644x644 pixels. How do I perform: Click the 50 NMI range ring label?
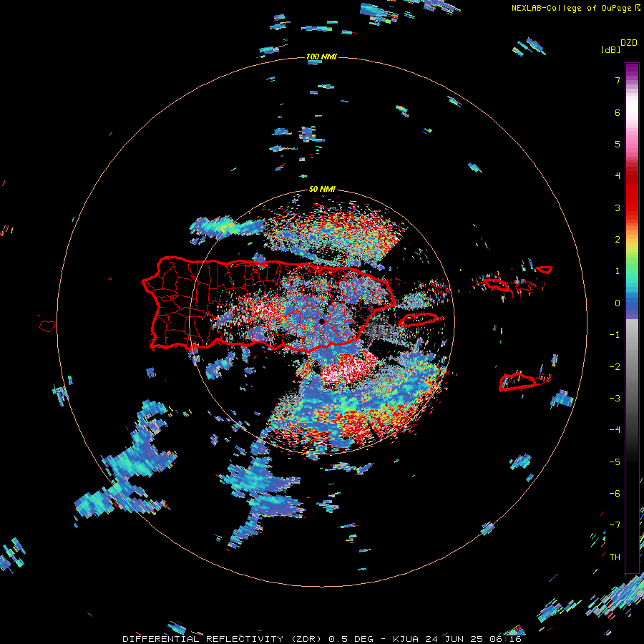tap(322, 190)
